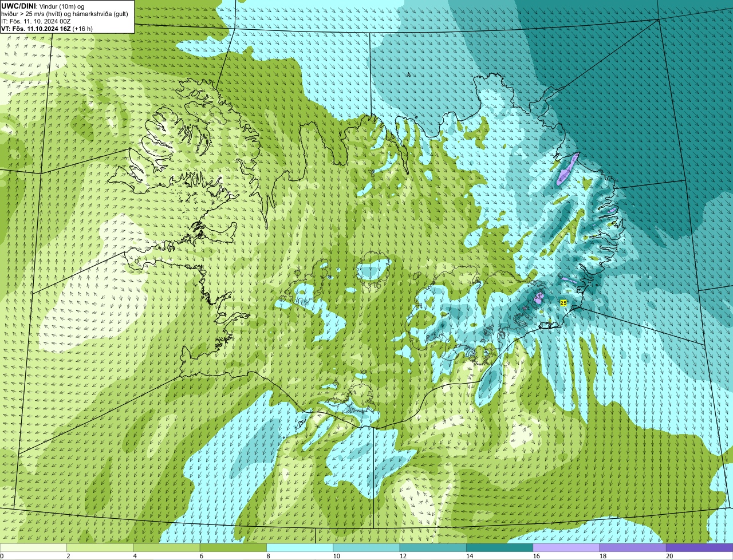Image resolution: width=733 pixels, height=560 pixels.
Task: Select legend swatch between 2 and 4
Action: 100,547
